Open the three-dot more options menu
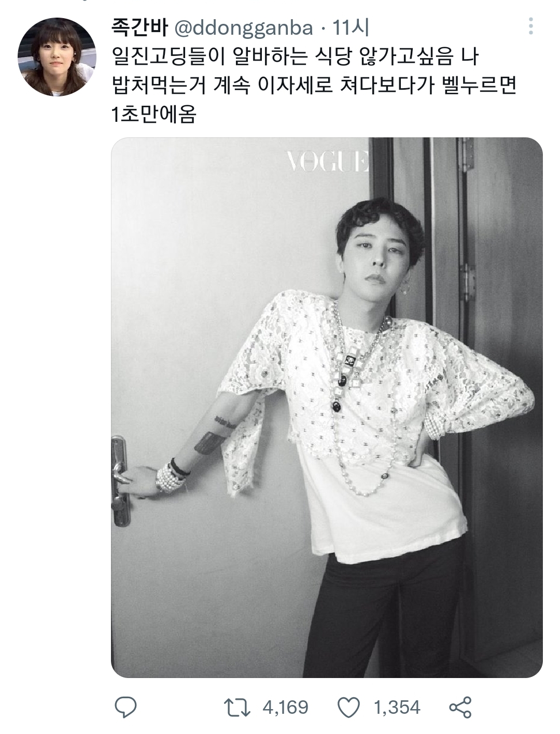 coord(530,26)
